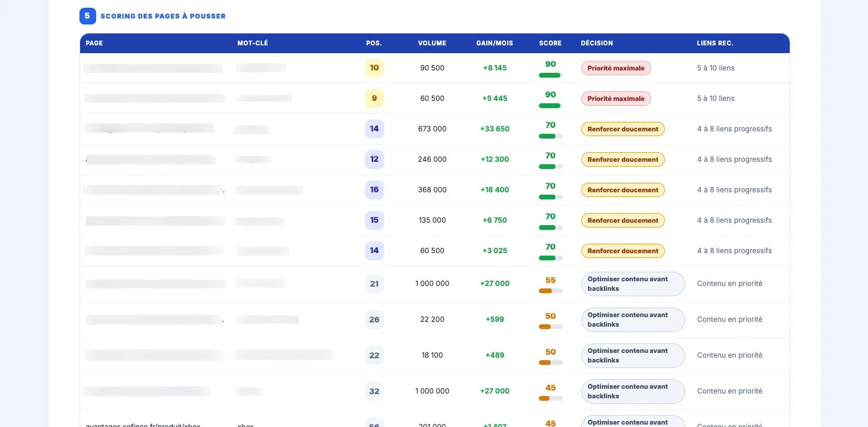Screen dimensions: 868x427
Task: Click the DÉCISION column header
Action: (597, 43)
